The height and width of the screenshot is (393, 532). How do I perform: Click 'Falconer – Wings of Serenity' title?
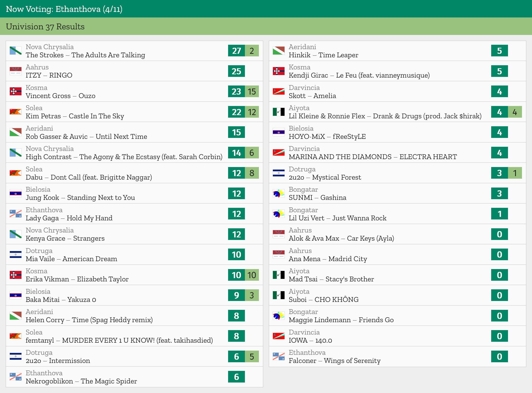335,361
